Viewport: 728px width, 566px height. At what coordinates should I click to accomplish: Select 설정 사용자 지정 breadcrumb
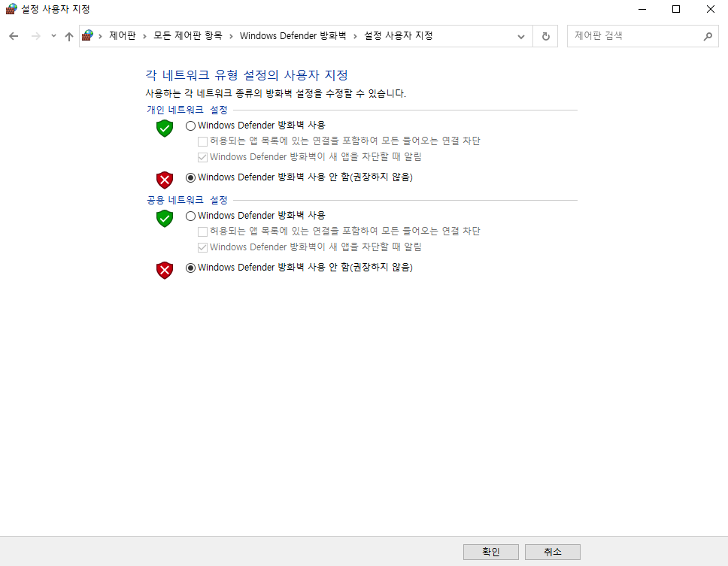[x=399, y=36]
